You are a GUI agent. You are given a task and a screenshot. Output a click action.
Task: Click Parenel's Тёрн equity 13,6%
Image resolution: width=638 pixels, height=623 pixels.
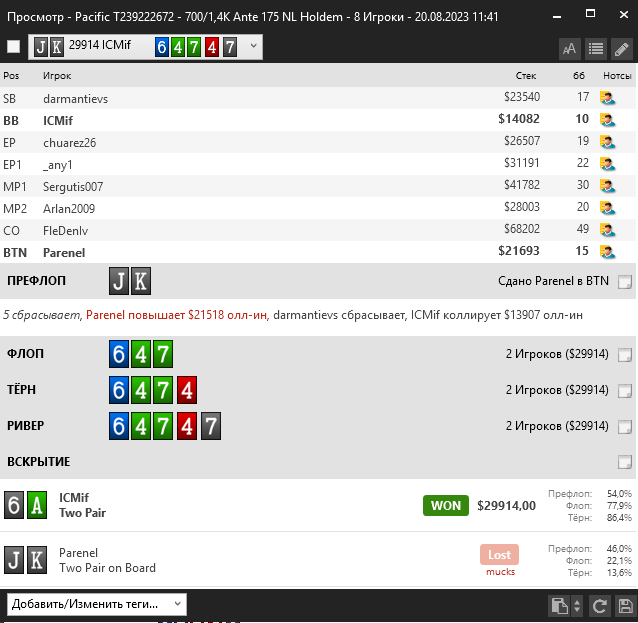tap(619, 573)
